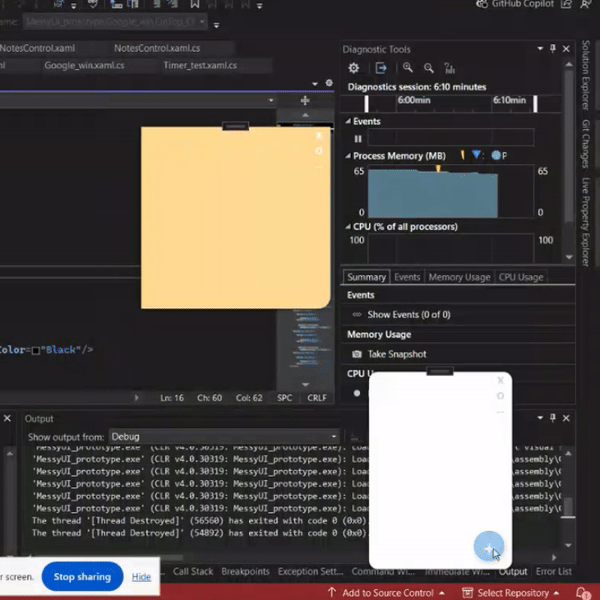
Task: Open the Exception Settings tab
Action: (310, 571)
